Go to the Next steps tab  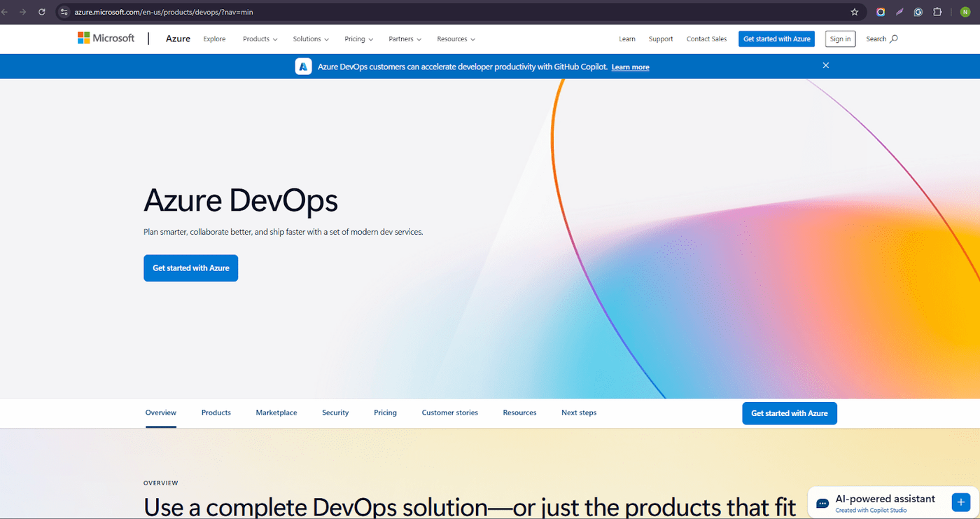pos(579,413)
